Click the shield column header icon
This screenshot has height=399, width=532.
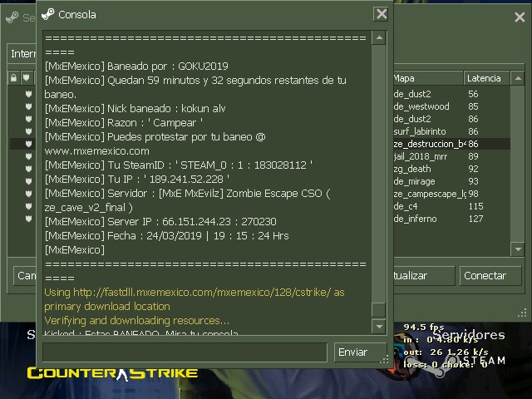point(26,77)
